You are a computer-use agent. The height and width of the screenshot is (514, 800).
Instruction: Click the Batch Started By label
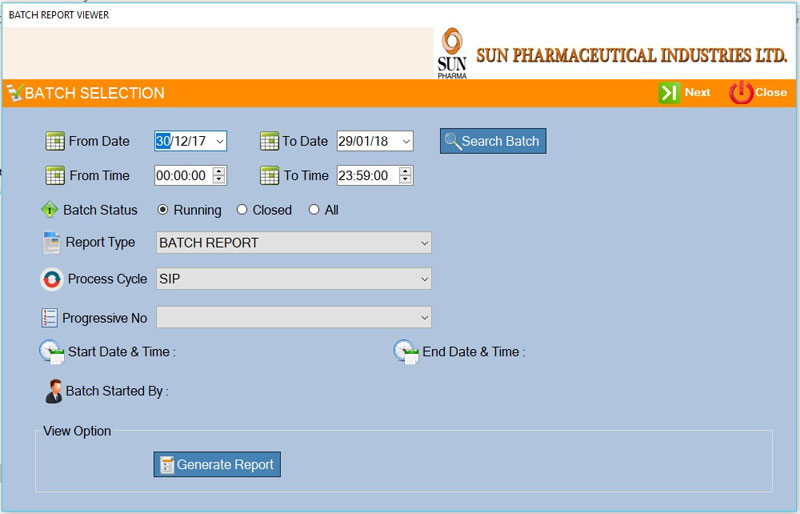click(117, 391)
